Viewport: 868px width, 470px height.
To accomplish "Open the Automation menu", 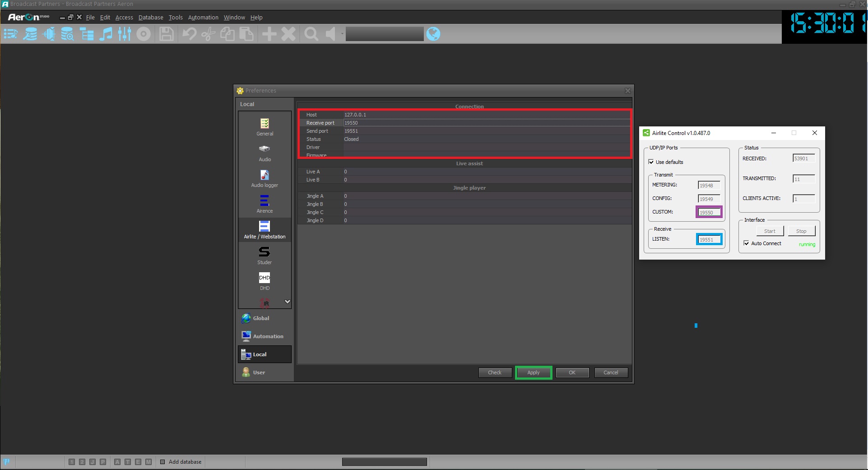I will coord(203,18).
